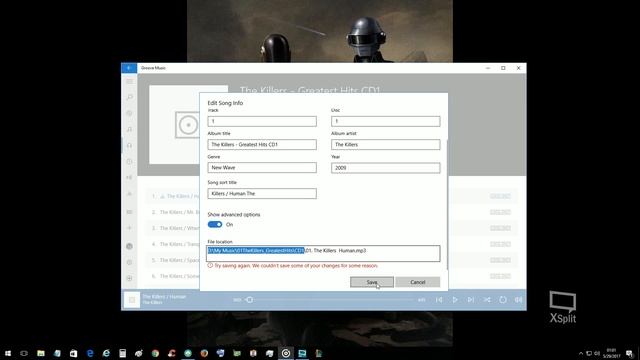Select the headphones icon in the sidebar
640x360 pixels.
pyautogui.click(x=129, y=145)
